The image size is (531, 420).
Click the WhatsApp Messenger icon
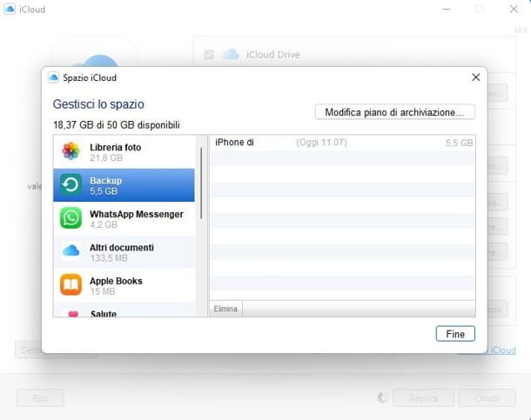tap(71, 218)
